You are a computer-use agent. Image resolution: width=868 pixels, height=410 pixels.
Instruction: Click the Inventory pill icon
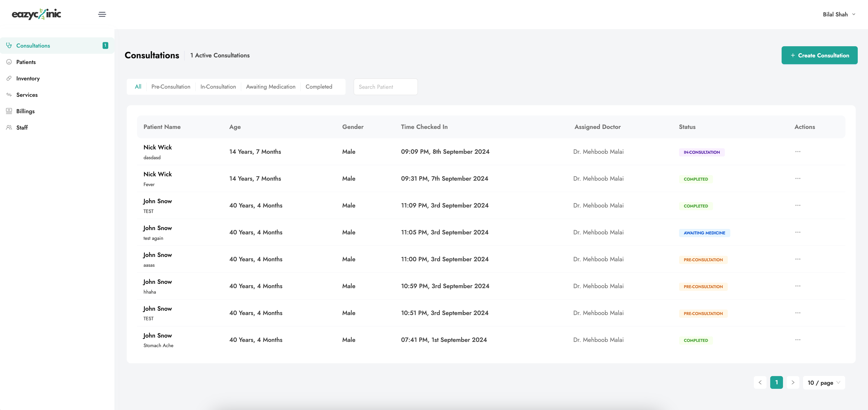[9, 78]
